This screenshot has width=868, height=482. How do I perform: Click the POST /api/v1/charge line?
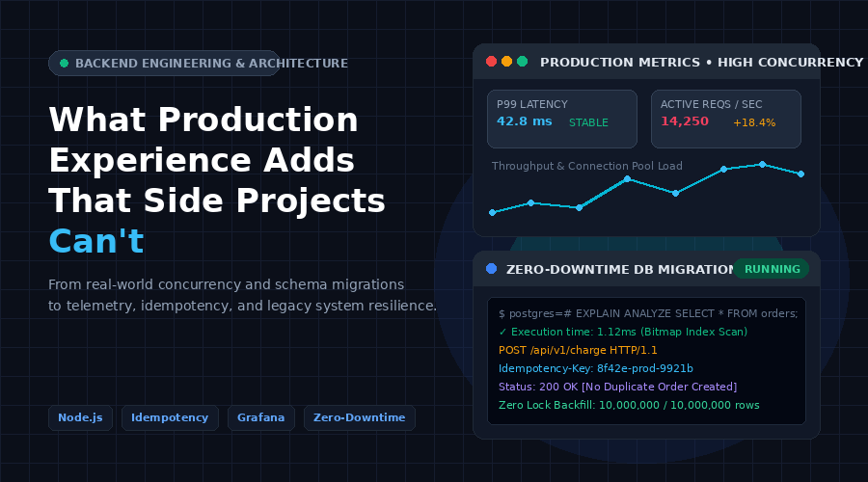pos(578,350)
